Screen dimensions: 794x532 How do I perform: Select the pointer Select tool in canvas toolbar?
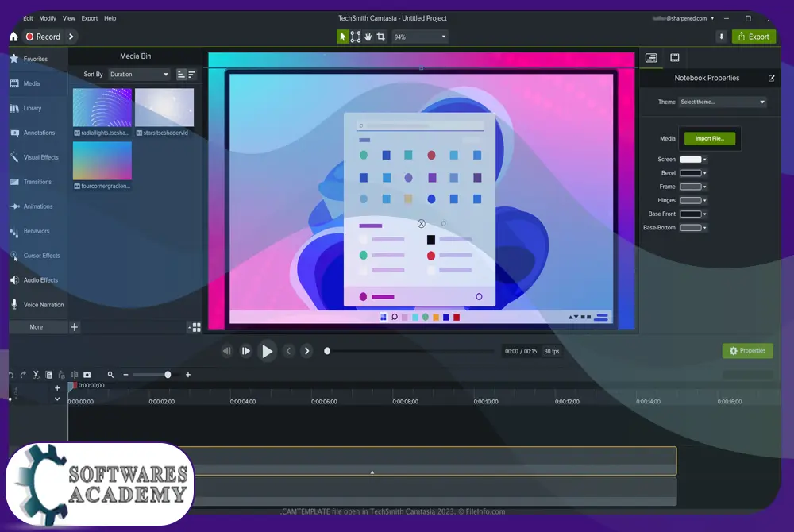coord(343,37)
